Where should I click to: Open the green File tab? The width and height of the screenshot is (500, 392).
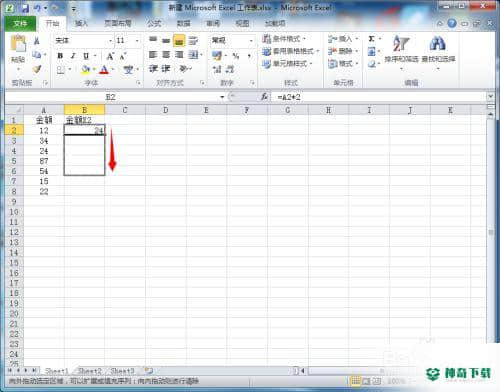(20, 23)
